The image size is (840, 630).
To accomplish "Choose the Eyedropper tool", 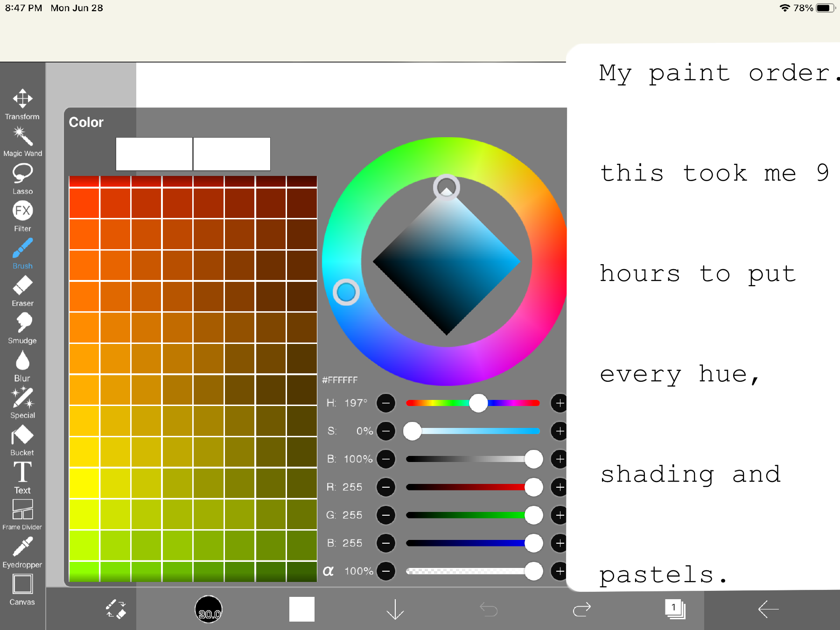I will (22, 552).
